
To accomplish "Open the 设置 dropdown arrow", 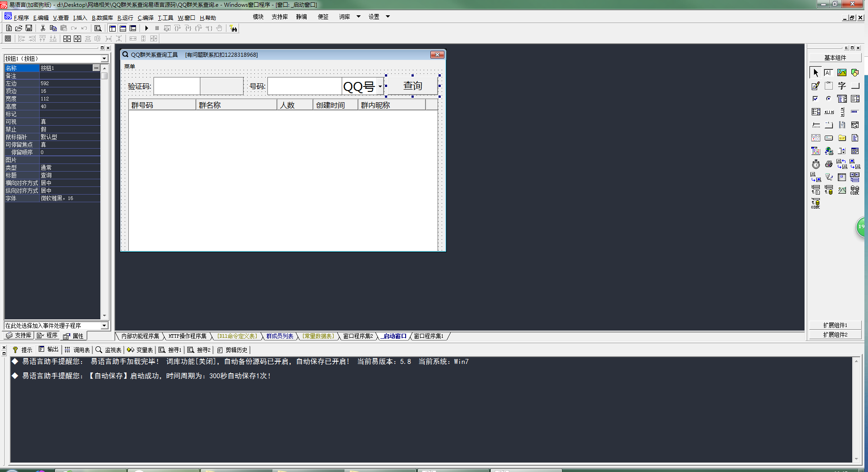I will (x=388, y=17).
